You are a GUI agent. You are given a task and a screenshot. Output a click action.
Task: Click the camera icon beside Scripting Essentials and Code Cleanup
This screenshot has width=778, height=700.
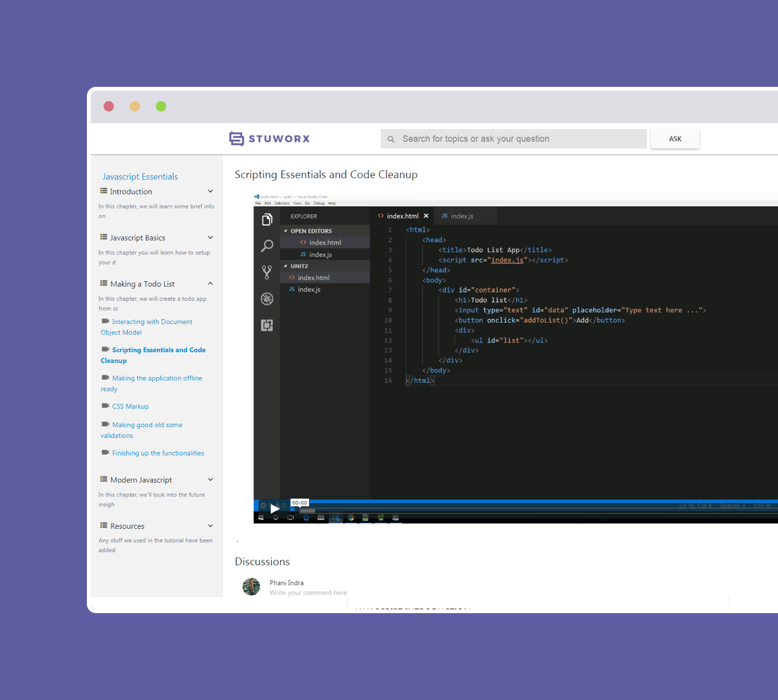105,349
